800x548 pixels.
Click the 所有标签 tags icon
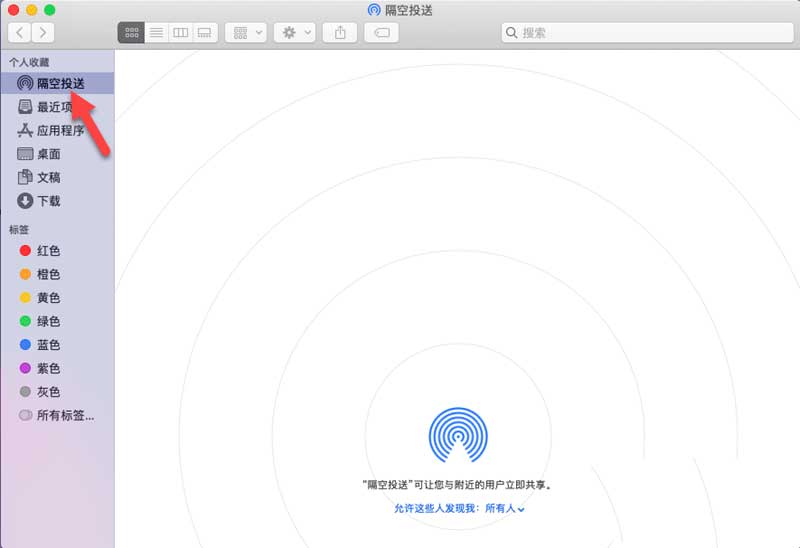(x=25, y=415)
